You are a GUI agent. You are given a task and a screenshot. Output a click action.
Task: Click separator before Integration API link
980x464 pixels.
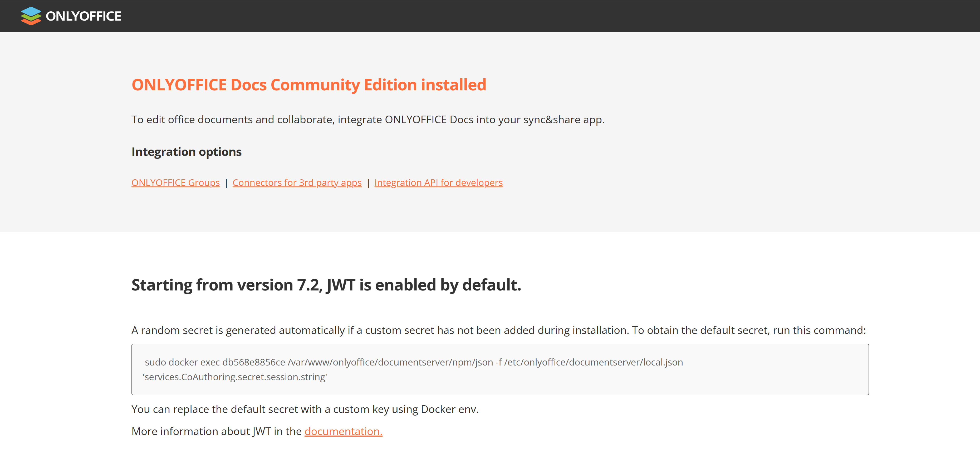pyautogui.click(x=368, y=183)
